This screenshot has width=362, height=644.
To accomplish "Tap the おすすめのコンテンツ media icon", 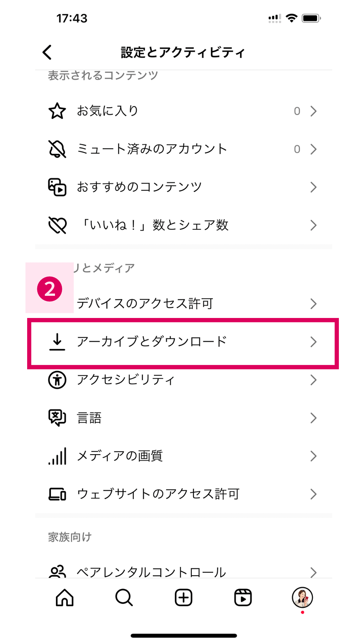I will (57, 187).
